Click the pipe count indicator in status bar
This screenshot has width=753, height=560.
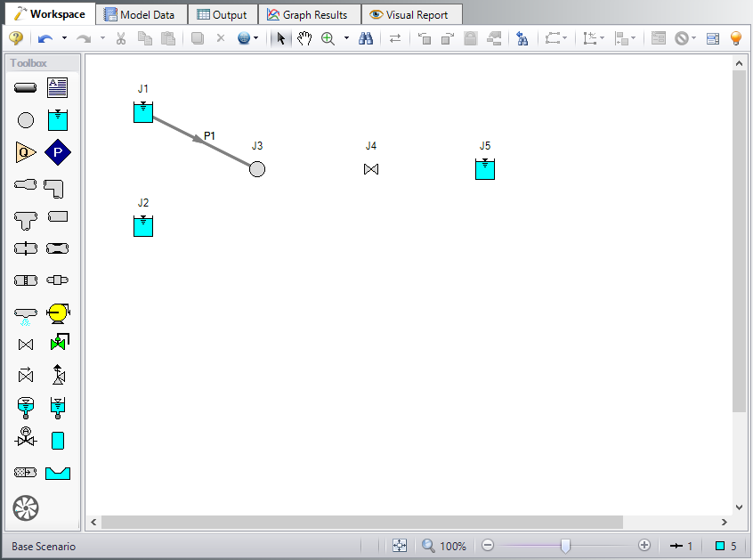pos(682,546)
